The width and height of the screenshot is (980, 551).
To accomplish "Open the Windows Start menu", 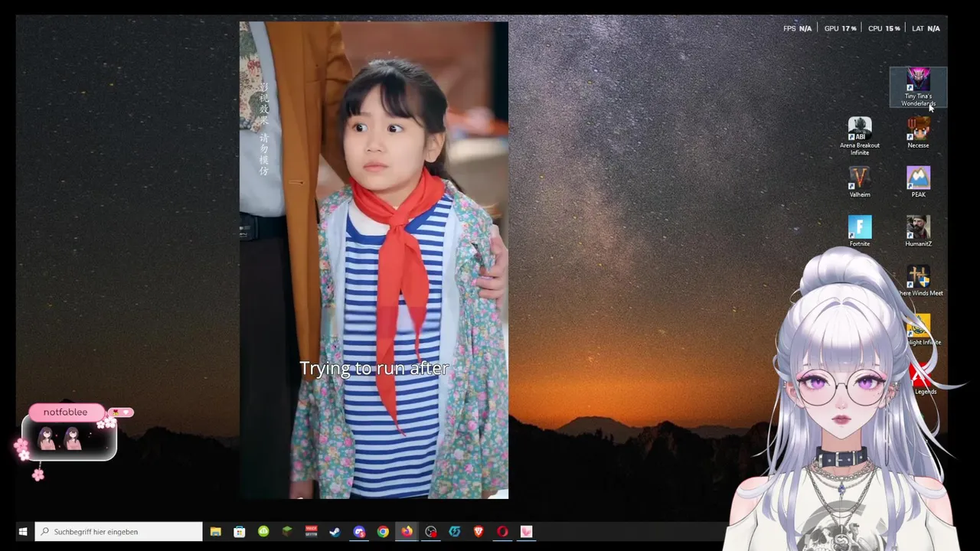I will pyautogui.click(x=22, y=531).
